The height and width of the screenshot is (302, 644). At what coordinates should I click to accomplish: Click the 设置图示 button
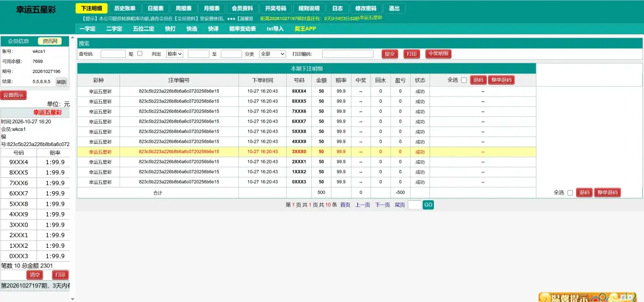[13, 96]
